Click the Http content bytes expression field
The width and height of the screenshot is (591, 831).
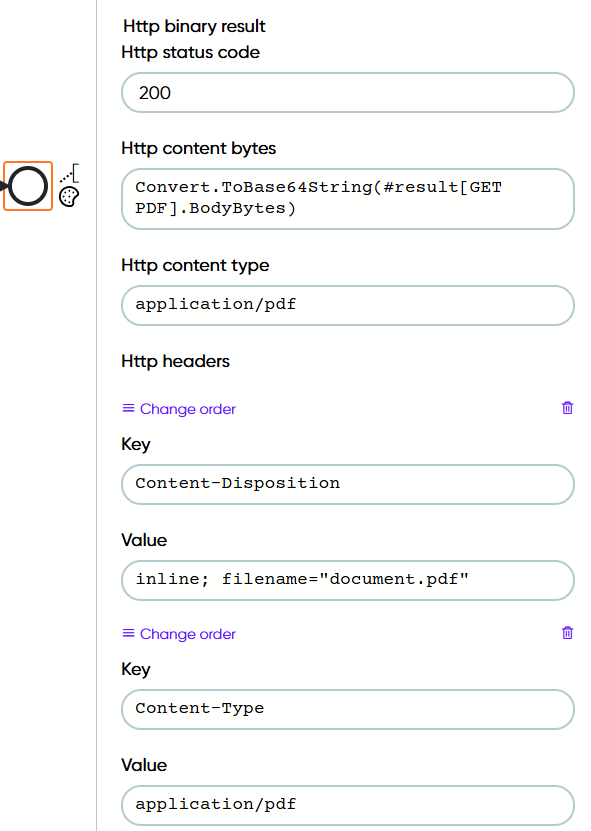pos(348,199)
